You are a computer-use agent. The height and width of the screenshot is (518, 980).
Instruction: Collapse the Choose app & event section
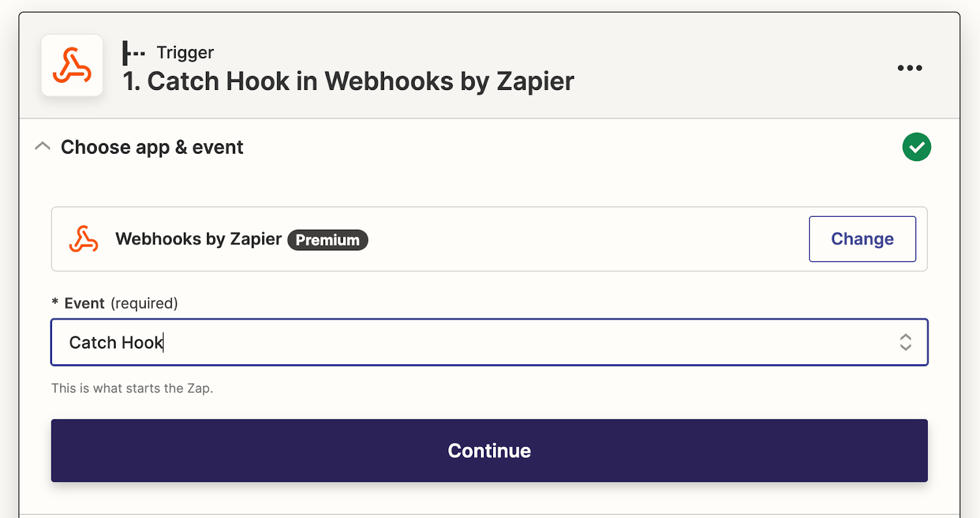pyautogui.click(x=42, y=147)
